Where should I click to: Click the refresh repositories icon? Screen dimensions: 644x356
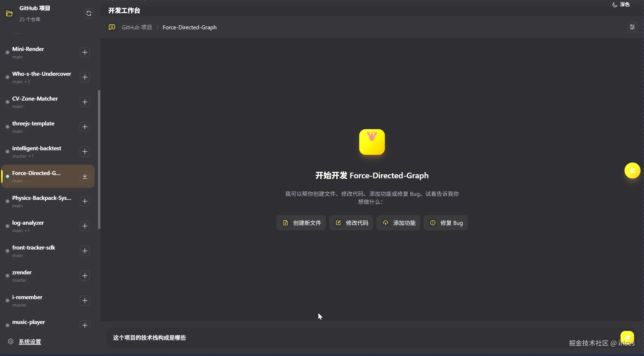pos(89,14)
